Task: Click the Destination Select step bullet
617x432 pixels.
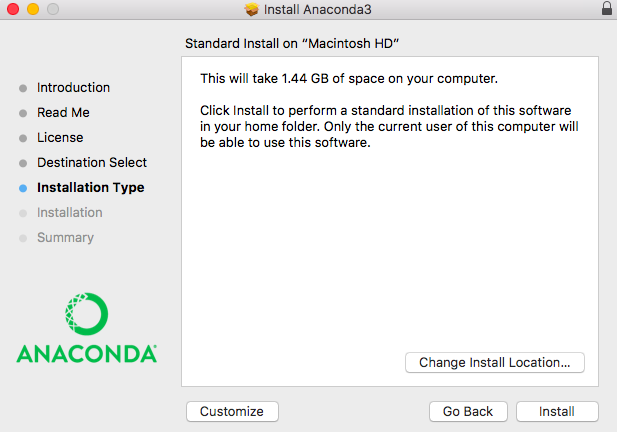Action: coord(23,163)
